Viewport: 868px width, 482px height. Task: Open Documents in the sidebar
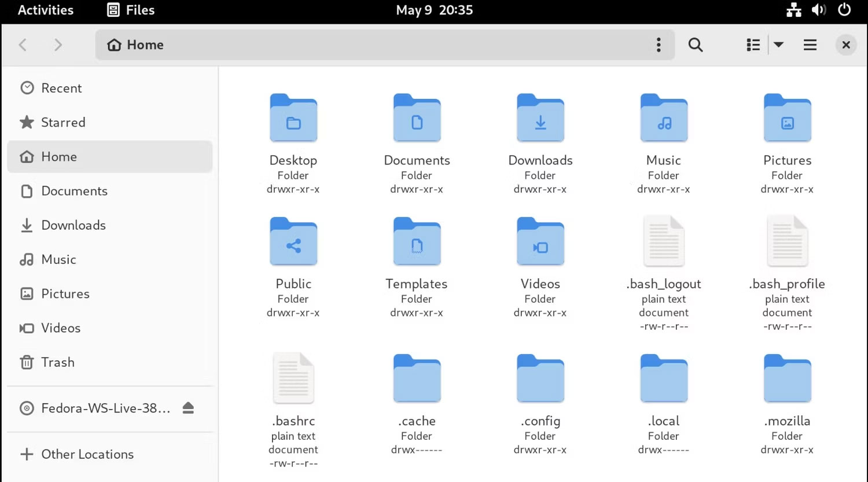pyautogui.click(x=110, y=191)
